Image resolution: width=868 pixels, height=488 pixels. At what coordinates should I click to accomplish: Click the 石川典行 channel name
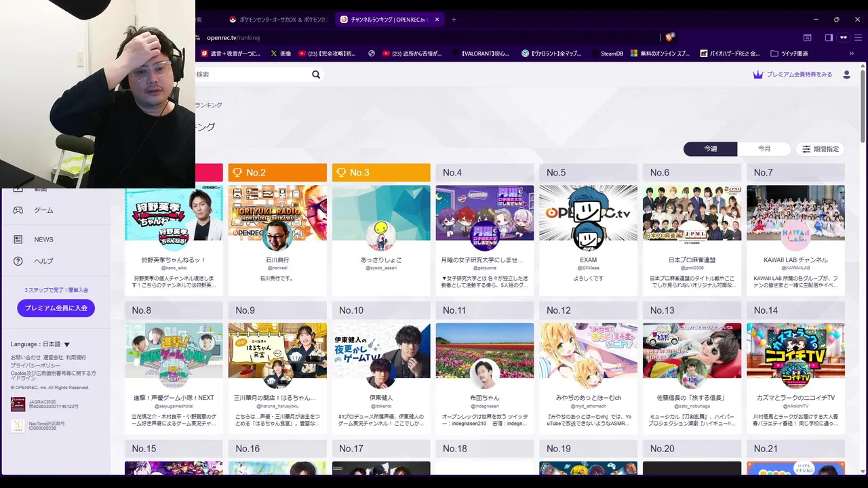tap(277, 260)
